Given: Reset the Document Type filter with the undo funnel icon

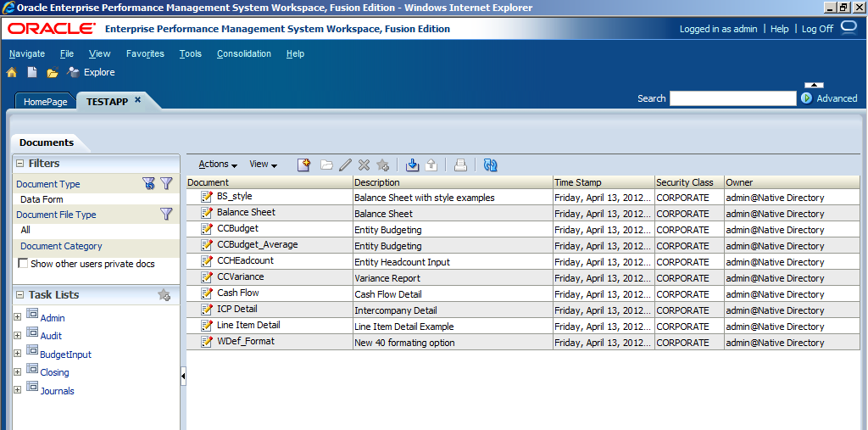Looking at the screenshot, I should (x=148, y=184).
